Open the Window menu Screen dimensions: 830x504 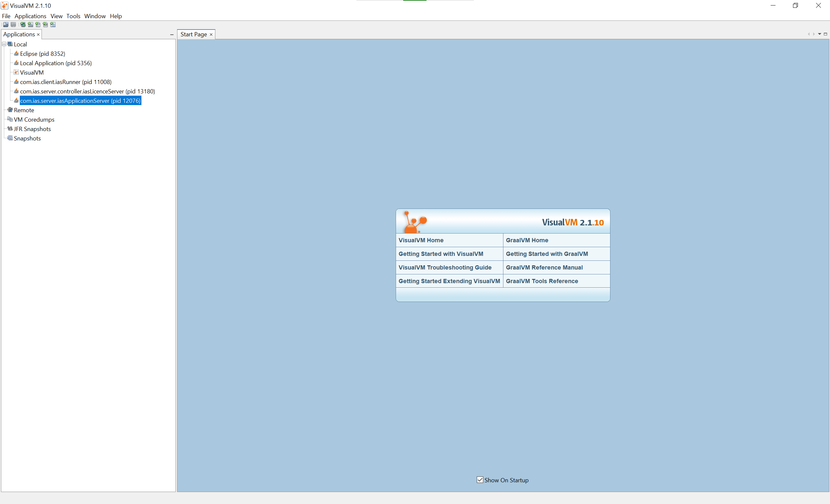[95, 16]
